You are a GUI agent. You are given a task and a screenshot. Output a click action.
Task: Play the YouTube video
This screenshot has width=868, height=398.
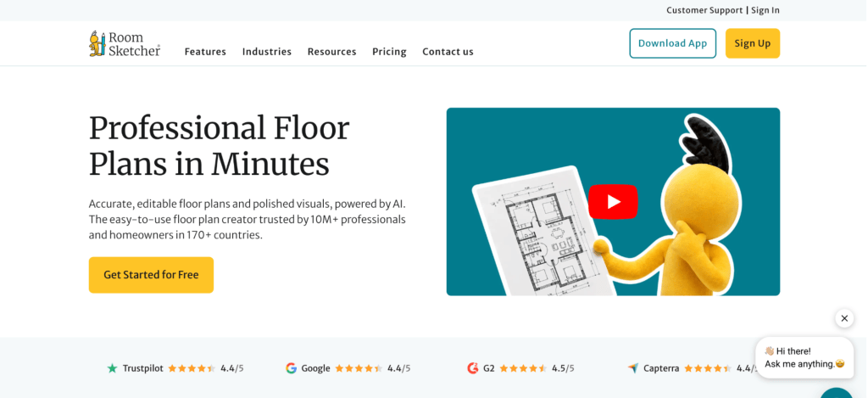(613, 202)
